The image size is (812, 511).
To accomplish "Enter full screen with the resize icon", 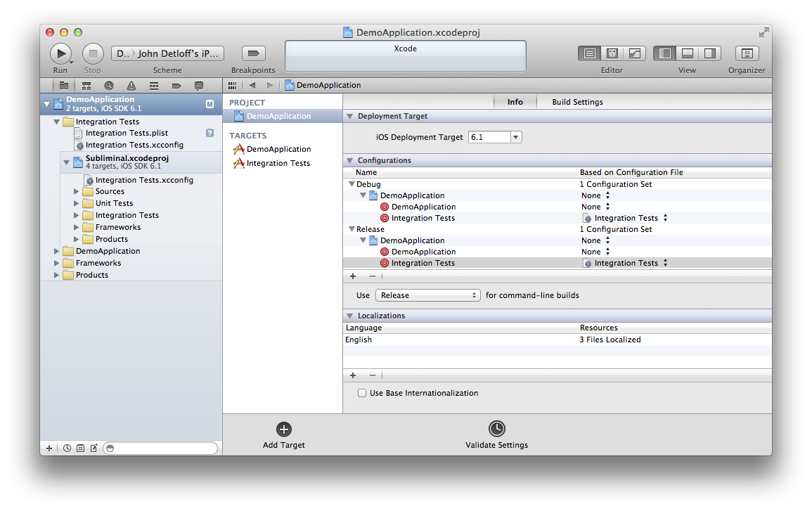I will pyautogui.click(x=763, y=32).
